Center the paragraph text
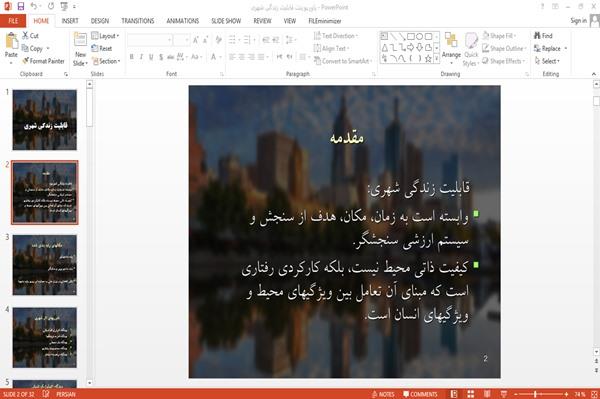This screenshot has width=600, height=399. pyautogui.click(x=241, y=57)
